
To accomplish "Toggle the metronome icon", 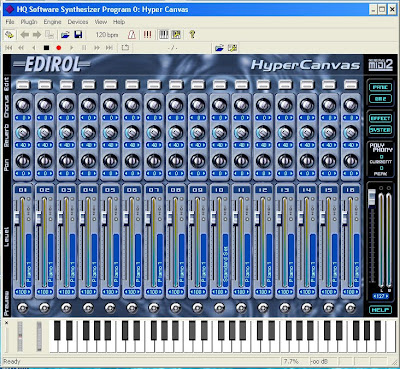I will 132,35.
